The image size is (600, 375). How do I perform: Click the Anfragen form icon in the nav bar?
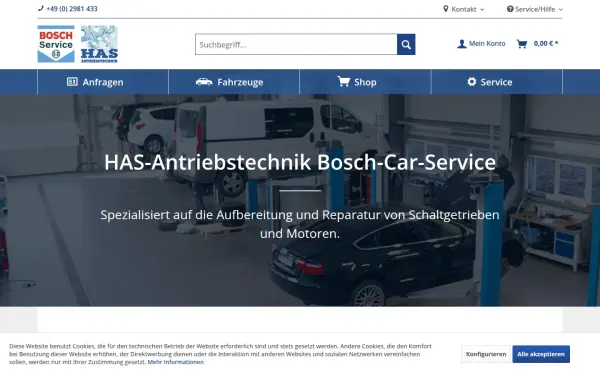click(72, 82)
